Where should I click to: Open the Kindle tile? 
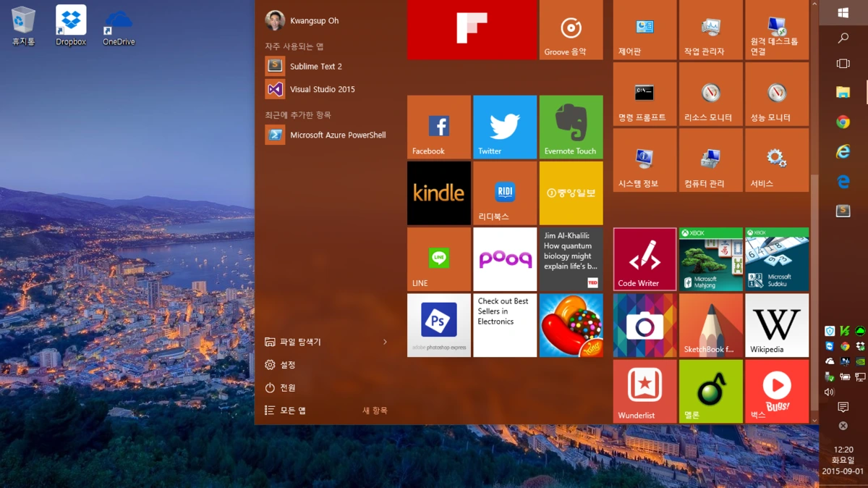[439, 193]
